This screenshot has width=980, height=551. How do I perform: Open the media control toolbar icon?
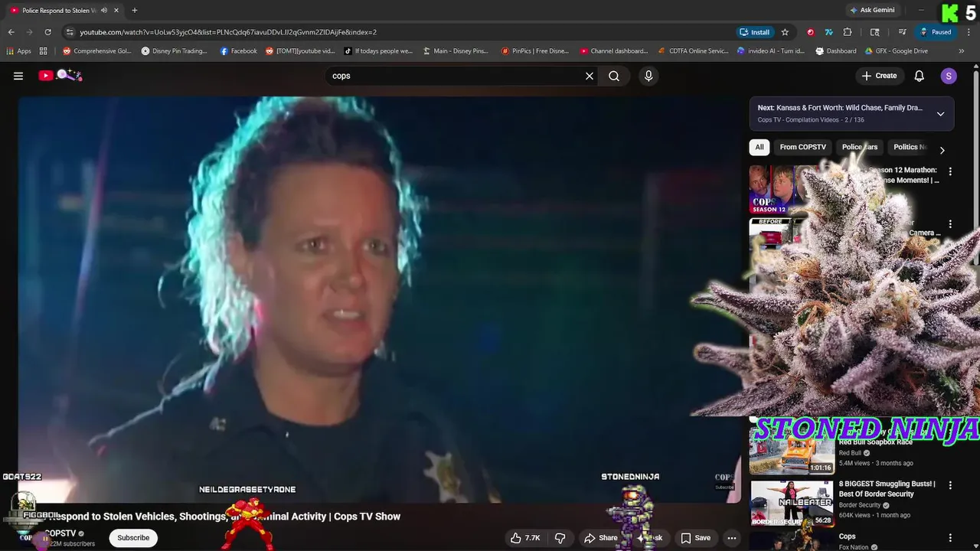pos(903,32)
